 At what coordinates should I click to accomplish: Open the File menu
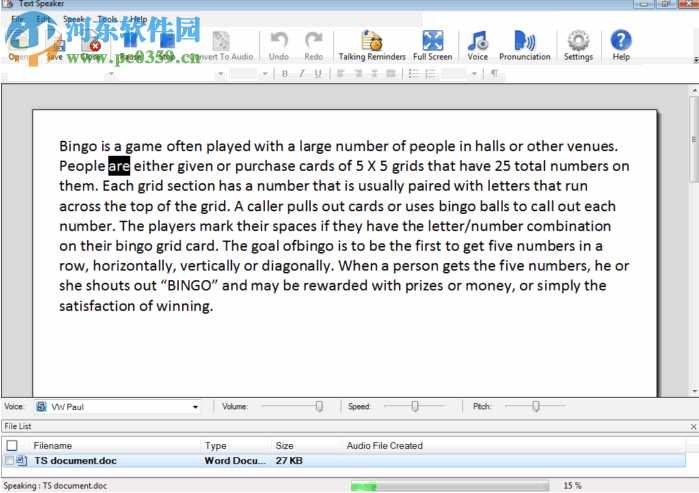click(18, 19)
